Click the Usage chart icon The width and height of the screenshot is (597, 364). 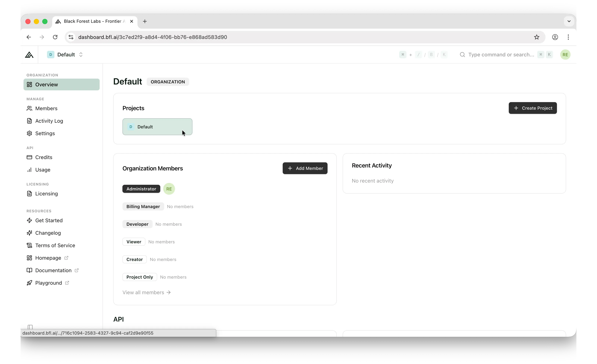[x=29, y=170]
